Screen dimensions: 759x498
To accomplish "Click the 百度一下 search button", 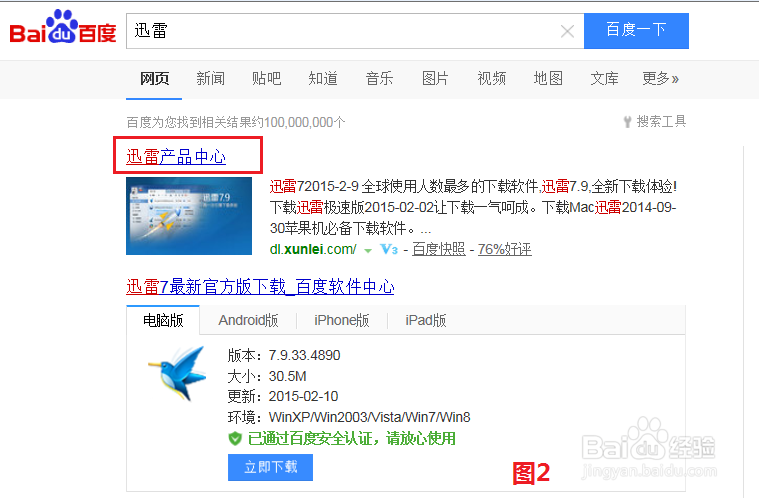I will click(636, 30).
